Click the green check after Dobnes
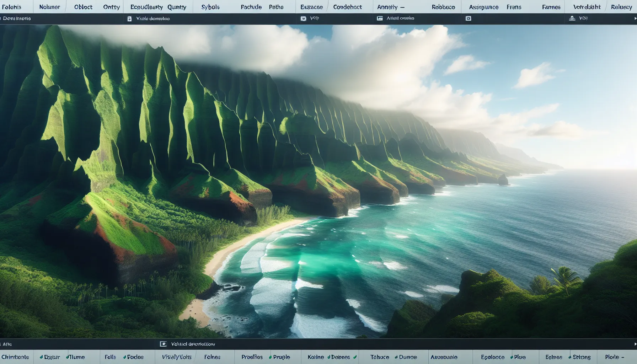Viewport: 637px width, 364px height. tap(354, 357)
